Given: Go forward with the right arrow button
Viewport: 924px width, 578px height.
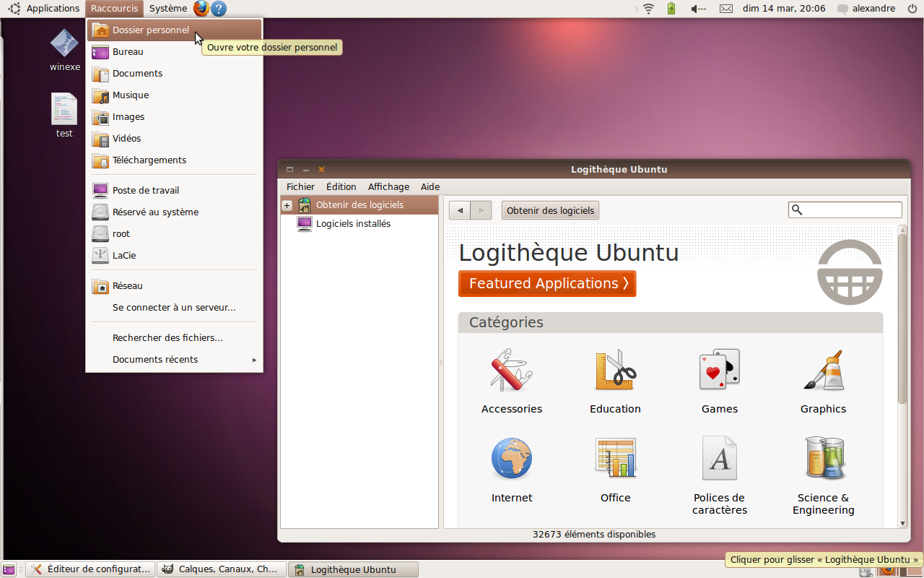Looking at the screenshot, I should (x=481, y=210).
